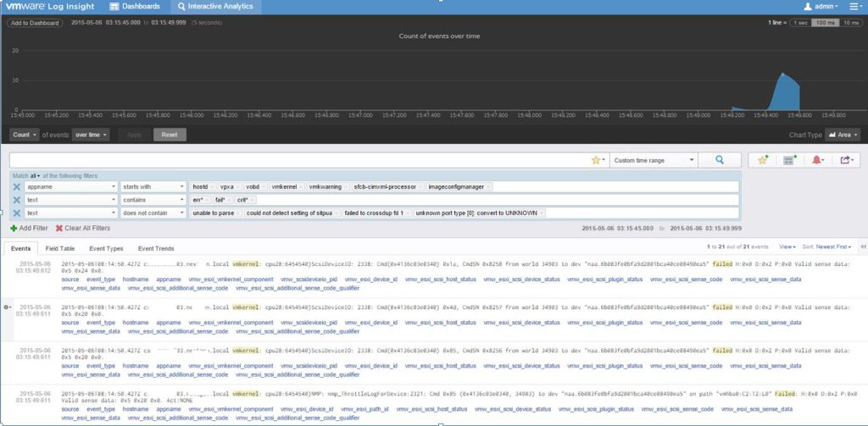868x426 pixels.
Task: Click the VMware Log Insight logo
Action: [50, 7]
